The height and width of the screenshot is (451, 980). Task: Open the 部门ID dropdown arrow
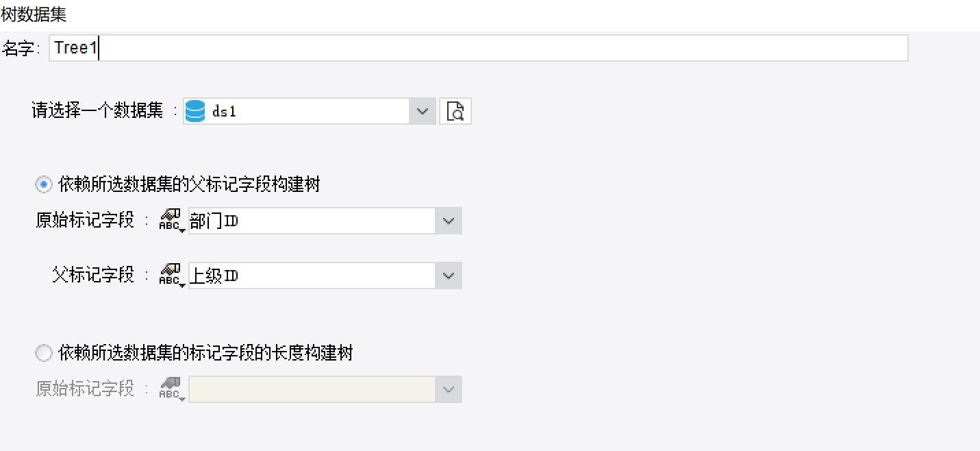(449, 221)
